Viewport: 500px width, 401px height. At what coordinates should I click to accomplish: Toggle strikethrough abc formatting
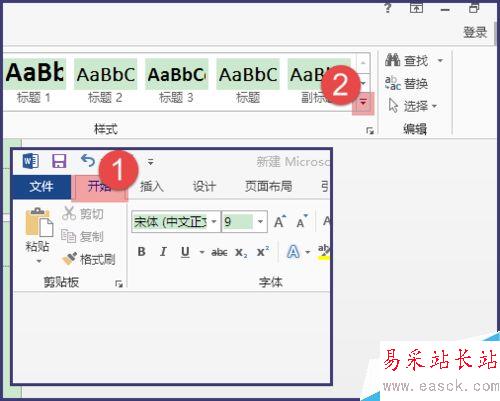click(x=219, y=252)
